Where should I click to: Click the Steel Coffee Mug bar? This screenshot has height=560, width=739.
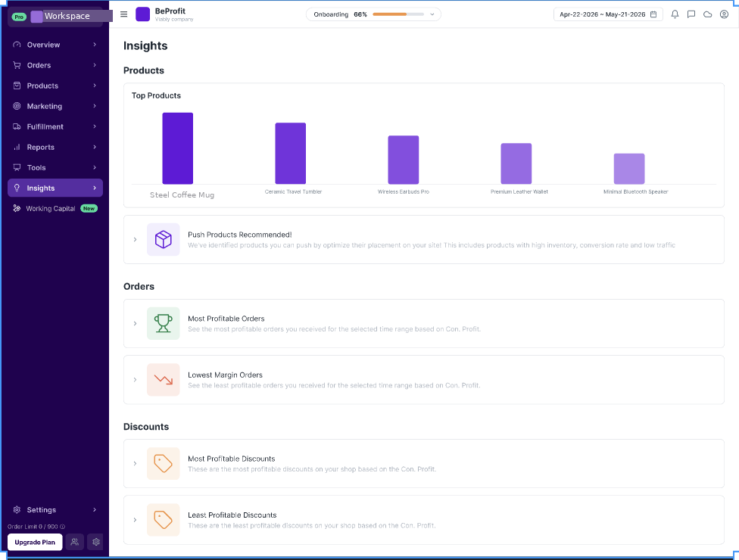tap(178, 148)
